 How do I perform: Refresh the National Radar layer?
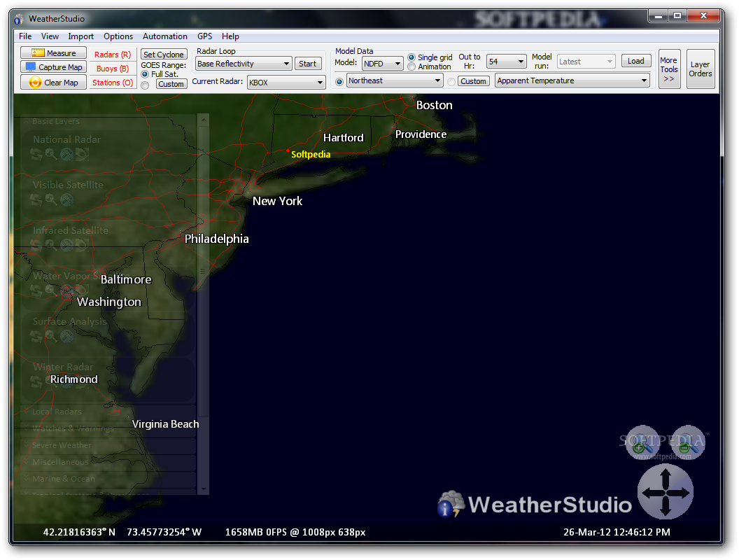pyautogui.click(x=36, y=154)
